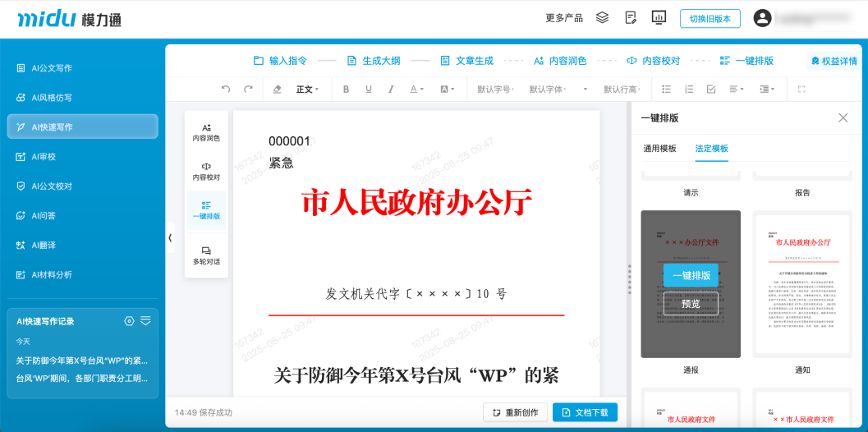Click the presentation screen icon in the header
The height and width of the screenshot is (432, 868).
pyautogui.click(x=659, y=18)
